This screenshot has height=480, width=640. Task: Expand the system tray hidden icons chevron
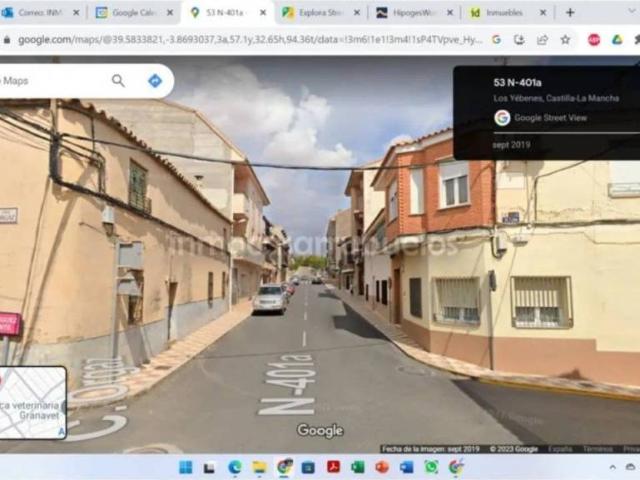click(612, 467)
